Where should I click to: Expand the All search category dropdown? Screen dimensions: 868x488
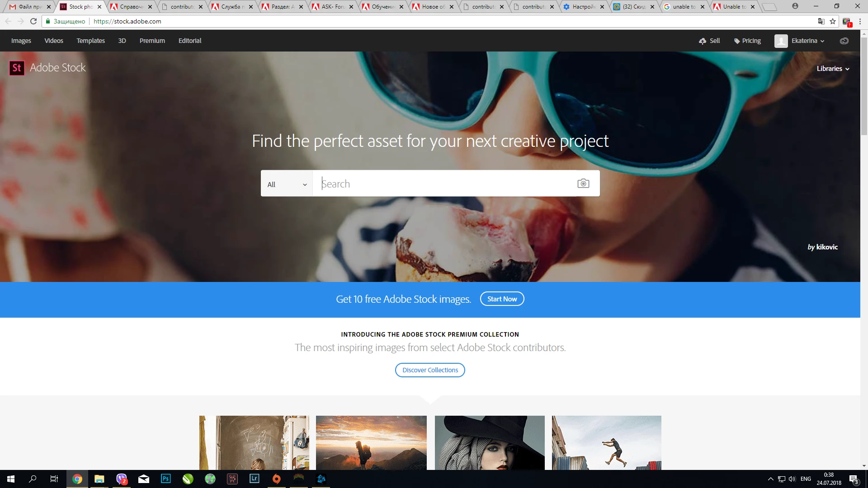coord(287,184)
